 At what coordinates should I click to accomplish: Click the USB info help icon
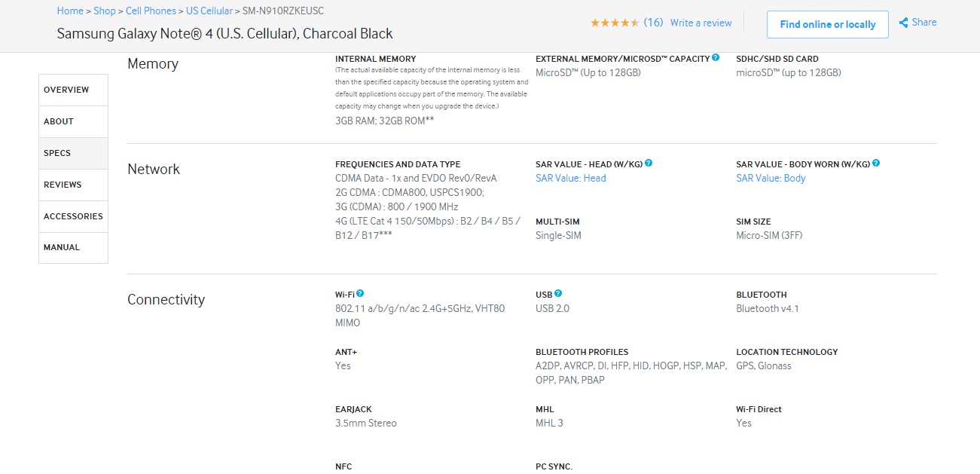point(558,293)
